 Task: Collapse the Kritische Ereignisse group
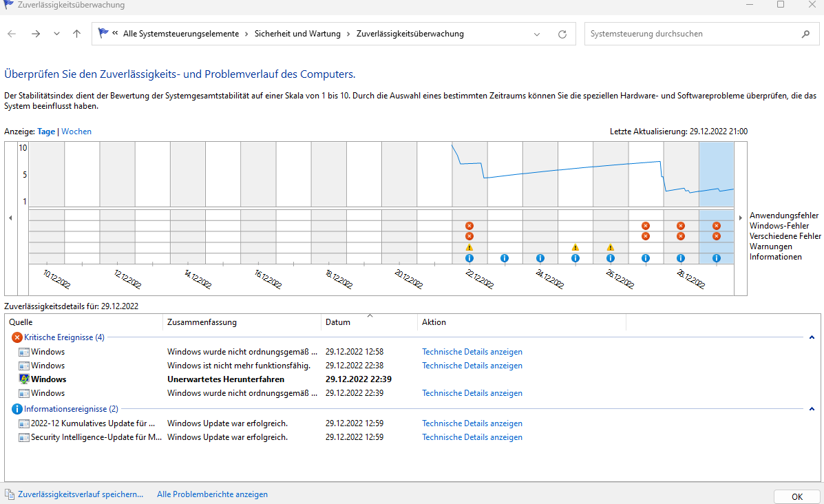[812, 337]
